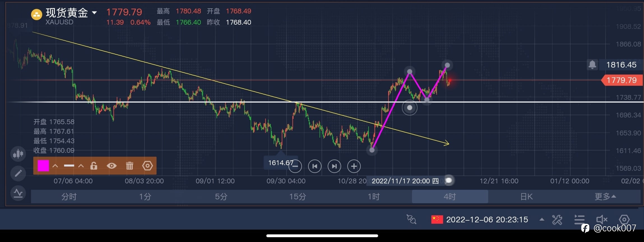Select the line thickness sample
The width and height of the screenshot is (644, 242).
pos(69,166)
